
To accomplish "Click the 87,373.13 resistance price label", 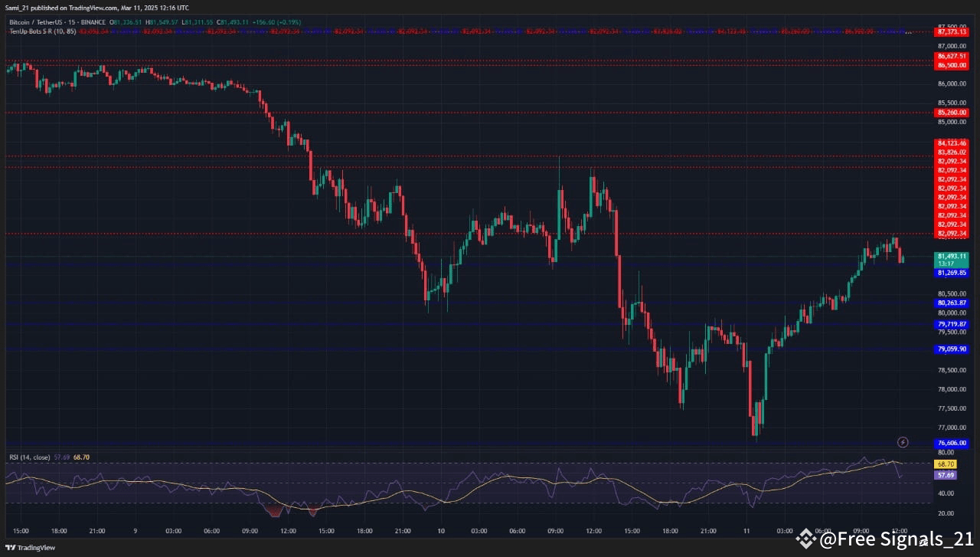I will [x=952, y=32].
